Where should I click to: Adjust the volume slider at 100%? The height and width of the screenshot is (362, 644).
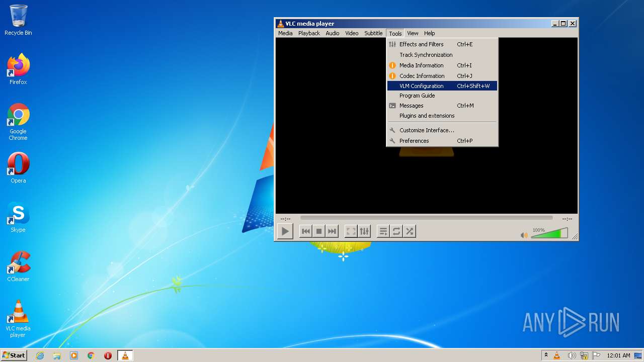[549, 233]
